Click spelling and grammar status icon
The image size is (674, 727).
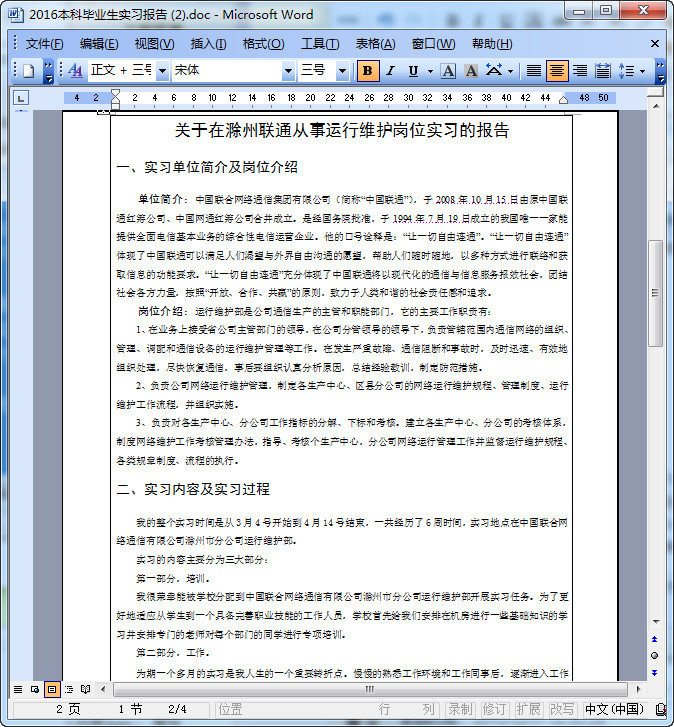click(x=661, y=709)
